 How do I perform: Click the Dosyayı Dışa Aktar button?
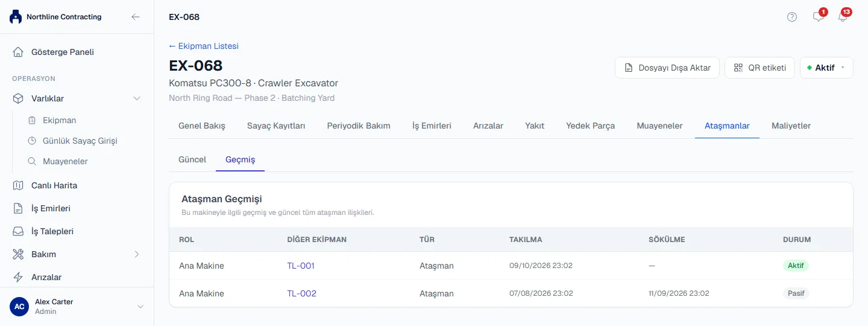(x=667, y=68)
